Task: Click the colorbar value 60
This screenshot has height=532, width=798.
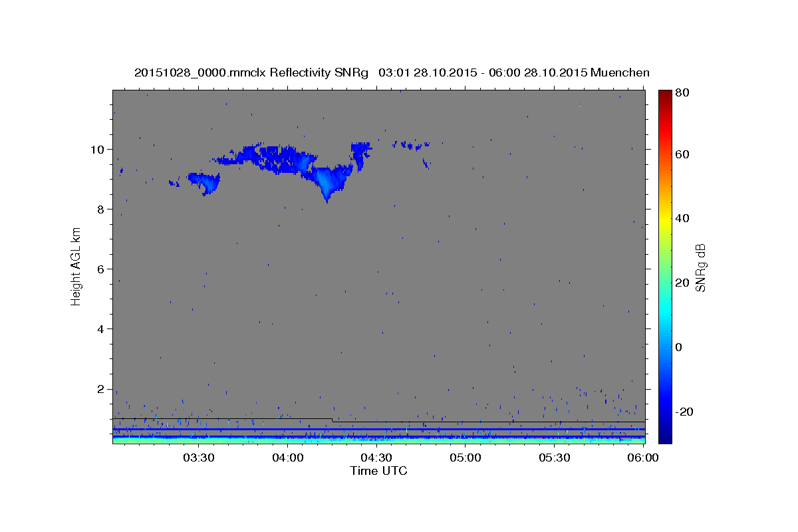Action: (682, 154)
